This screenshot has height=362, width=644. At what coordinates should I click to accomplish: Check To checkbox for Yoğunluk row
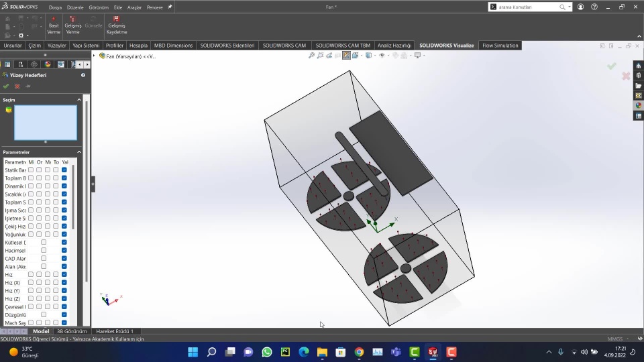[x=56, y=234]
